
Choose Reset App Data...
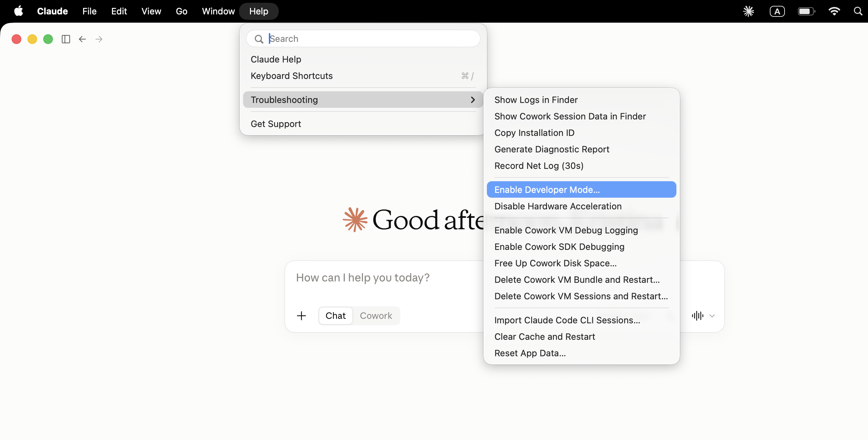581,353
